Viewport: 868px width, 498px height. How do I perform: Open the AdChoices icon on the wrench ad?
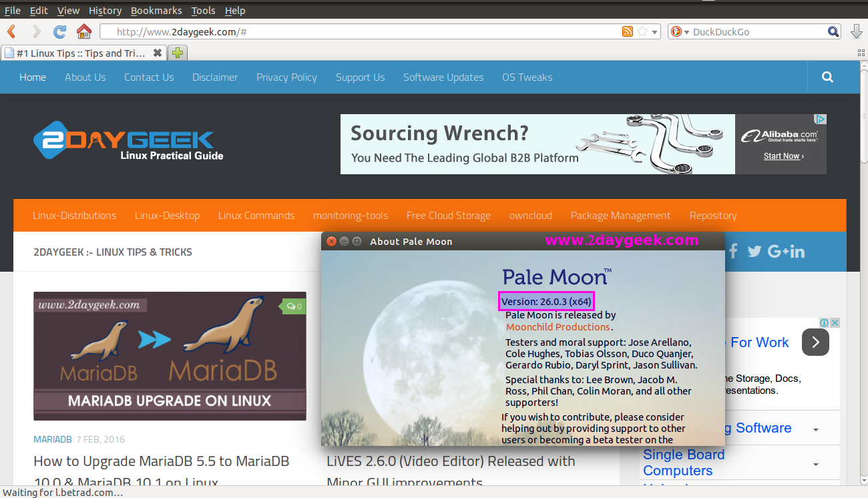coord(821,119)
